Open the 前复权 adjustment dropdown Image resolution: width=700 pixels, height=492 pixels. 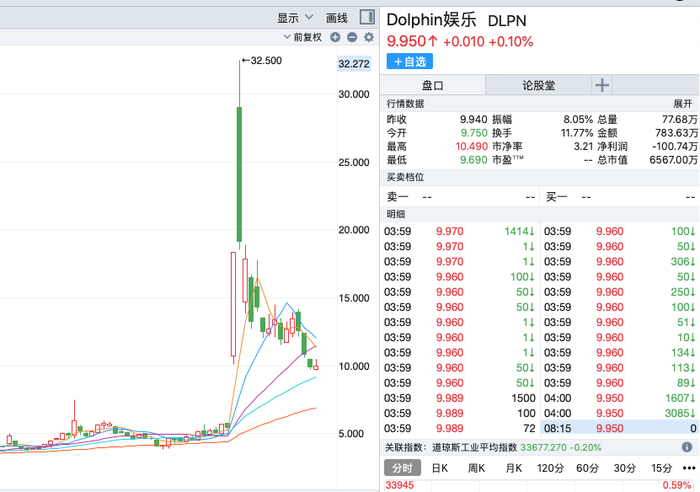(303, 38)
